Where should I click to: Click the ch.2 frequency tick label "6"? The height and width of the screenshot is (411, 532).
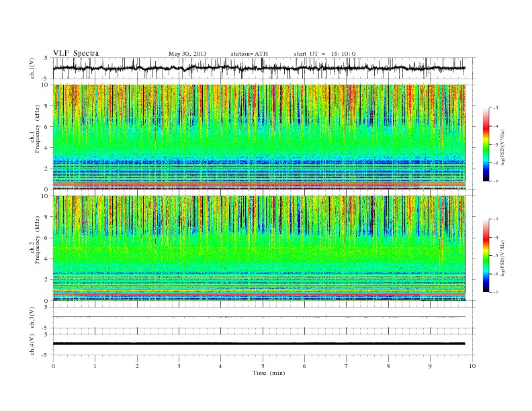(46, 238)
